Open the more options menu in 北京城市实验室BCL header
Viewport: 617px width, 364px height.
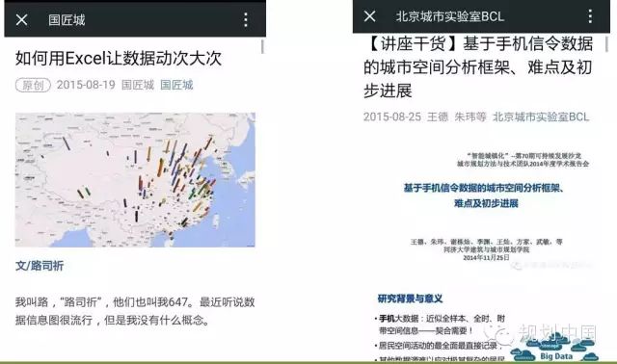[x=590, y=16]
